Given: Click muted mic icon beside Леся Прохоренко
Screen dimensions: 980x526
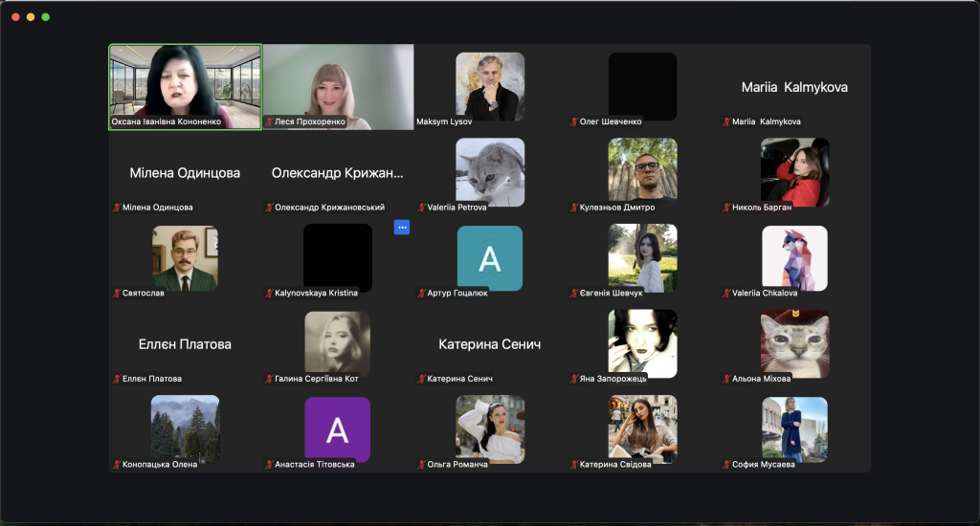Looking at the screenshot, I should tap(269, 122).
